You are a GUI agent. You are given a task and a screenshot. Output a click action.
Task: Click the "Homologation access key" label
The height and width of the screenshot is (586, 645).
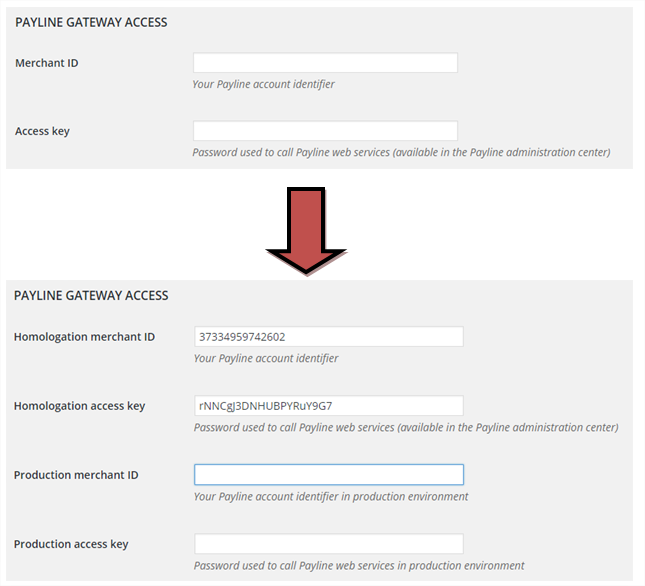pos(79,406)
